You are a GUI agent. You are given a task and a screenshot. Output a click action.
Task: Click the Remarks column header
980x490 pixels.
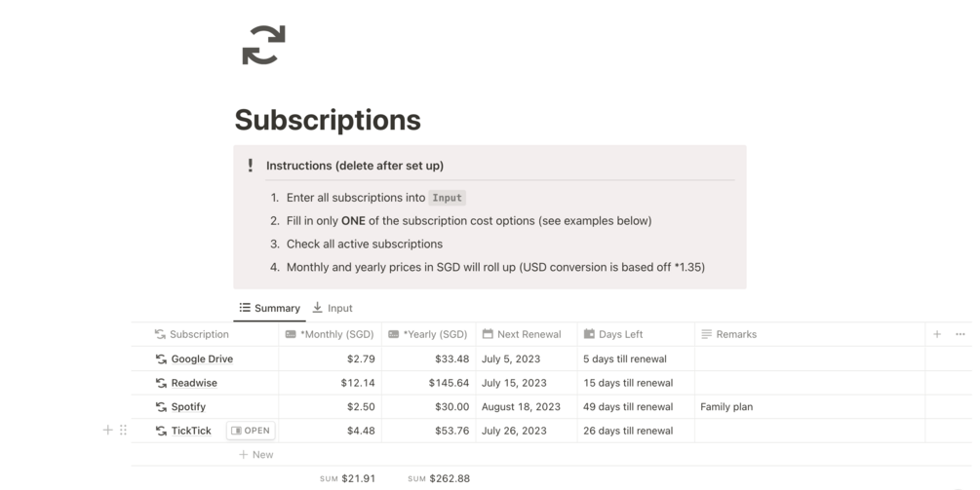pos(735,334)
